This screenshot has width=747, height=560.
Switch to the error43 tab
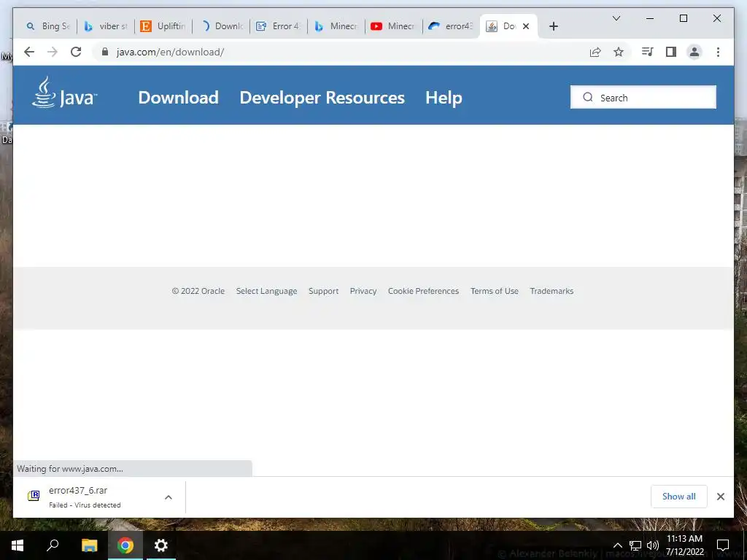[452, 26]
